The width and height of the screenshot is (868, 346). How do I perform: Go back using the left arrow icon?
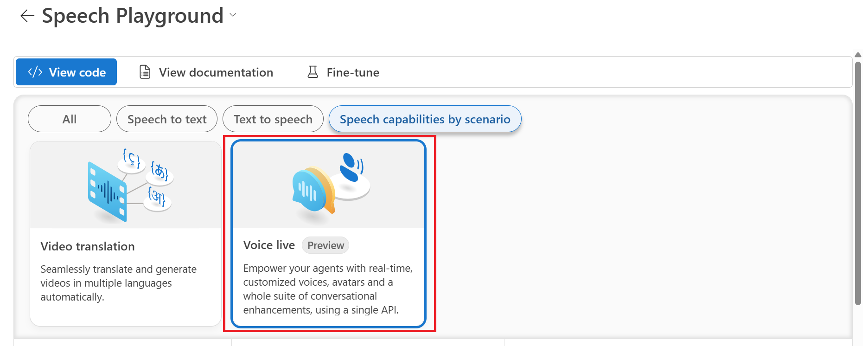tap(27, 16)
